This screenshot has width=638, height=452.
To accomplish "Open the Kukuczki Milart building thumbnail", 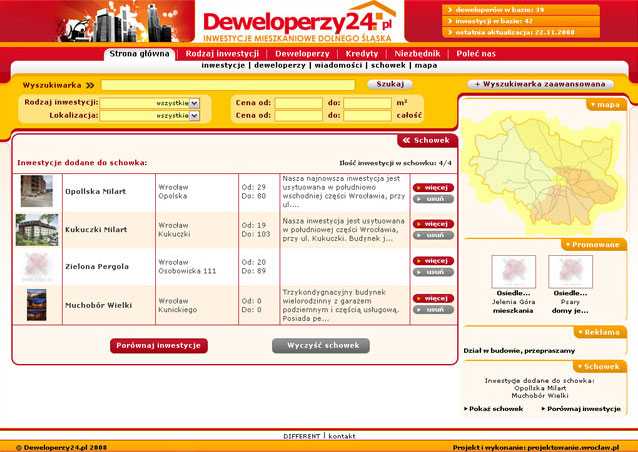I will (37, 230).
